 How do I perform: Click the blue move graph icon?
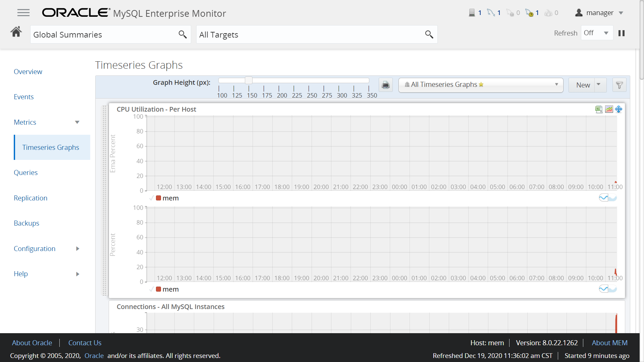click(x=619, y=109)
